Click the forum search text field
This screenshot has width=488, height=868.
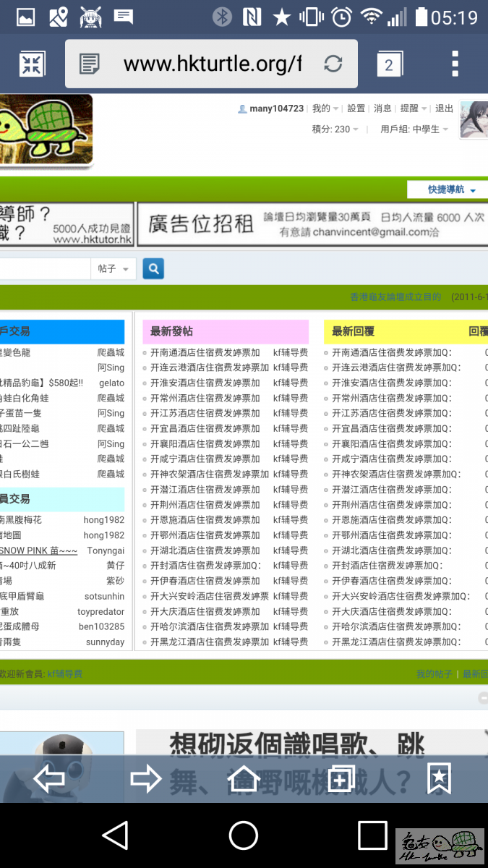tap(45, 268)
